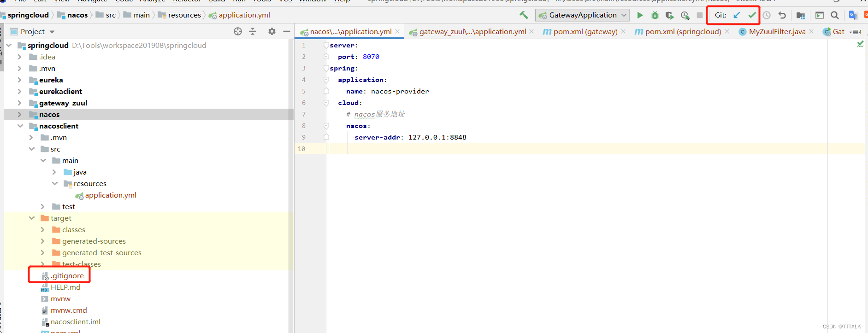Expand the gateway_zuul module
This screenshot has width=868, height=333.
(x=19, y=103)
